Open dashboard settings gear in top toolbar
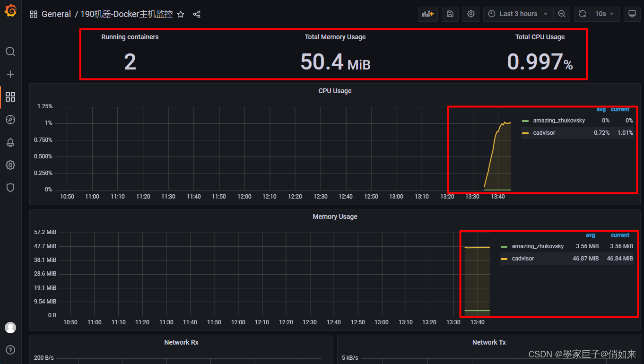The height and width of the screenshot is (364, 644). [471, 14]
